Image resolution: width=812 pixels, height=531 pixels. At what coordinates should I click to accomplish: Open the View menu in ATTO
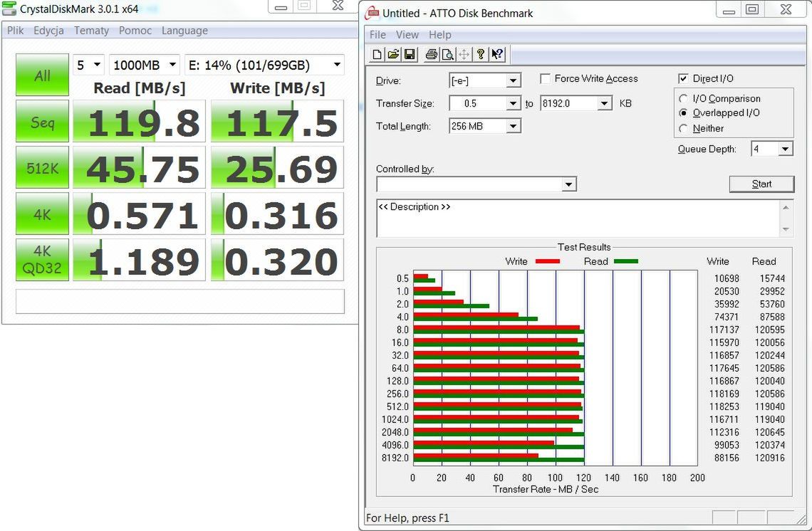pyautogui.click(x=407, y=35)
